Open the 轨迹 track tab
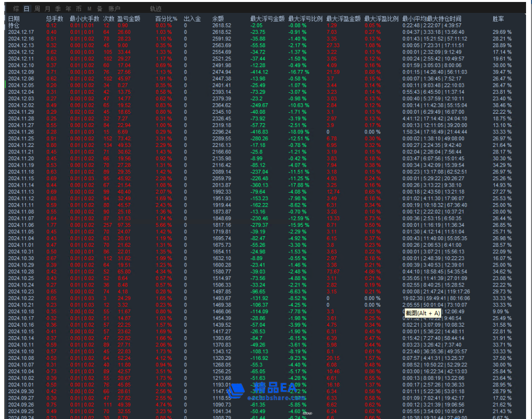The image size is (532, 419). [x=155, y=9]
